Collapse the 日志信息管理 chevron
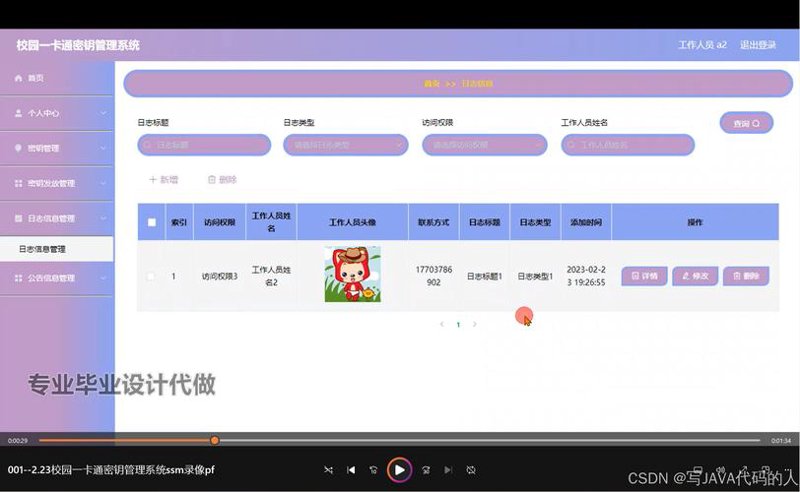 click(x=103, y=218)
